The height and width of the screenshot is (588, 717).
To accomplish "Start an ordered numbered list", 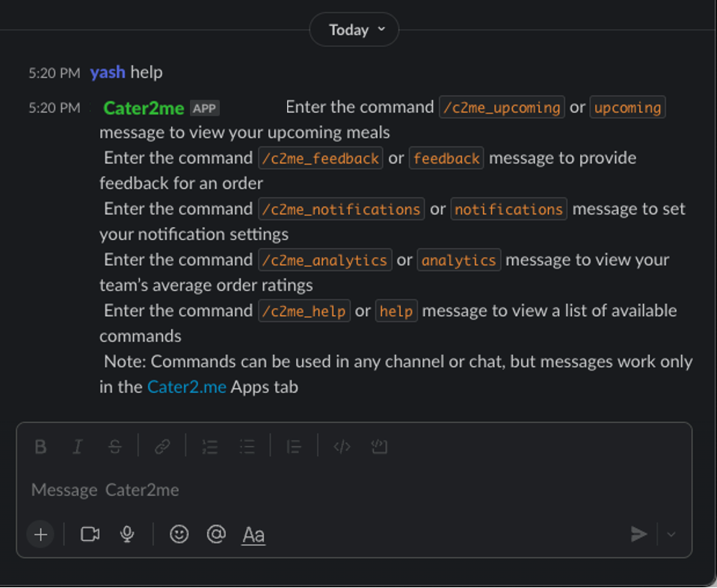I will coord(210,446).
